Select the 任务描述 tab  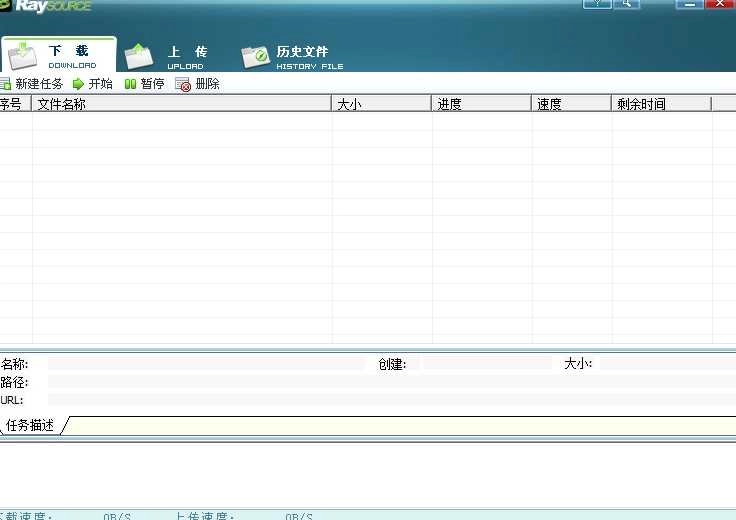(31, 425)
